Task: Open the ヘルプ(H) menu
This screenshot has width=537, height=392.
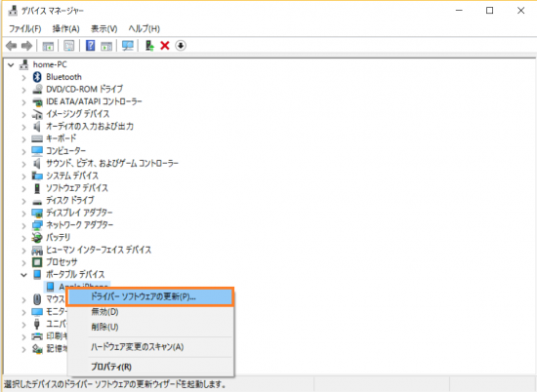Action: tap(144, 28)
